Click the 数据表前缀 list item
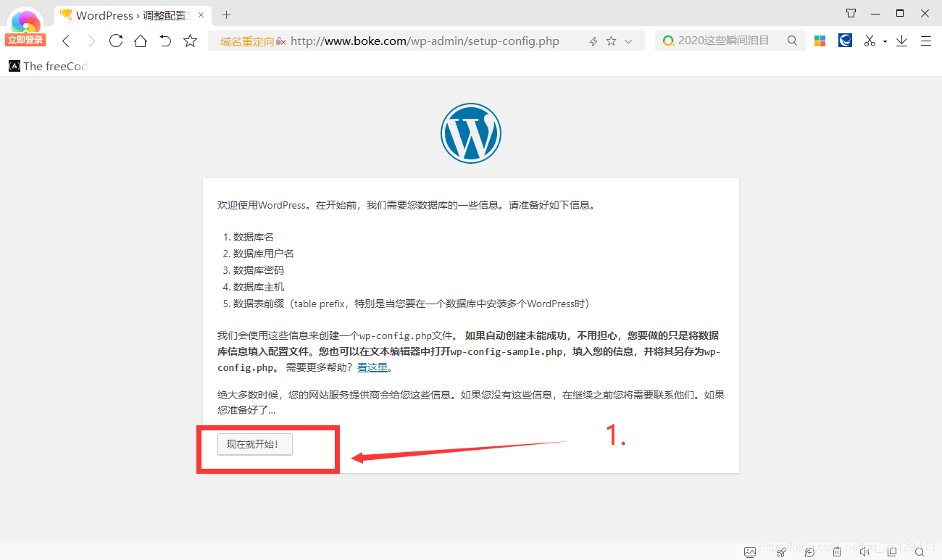Image resolution: width=942 pixels, height=560 pixels. tap(412, 304)
